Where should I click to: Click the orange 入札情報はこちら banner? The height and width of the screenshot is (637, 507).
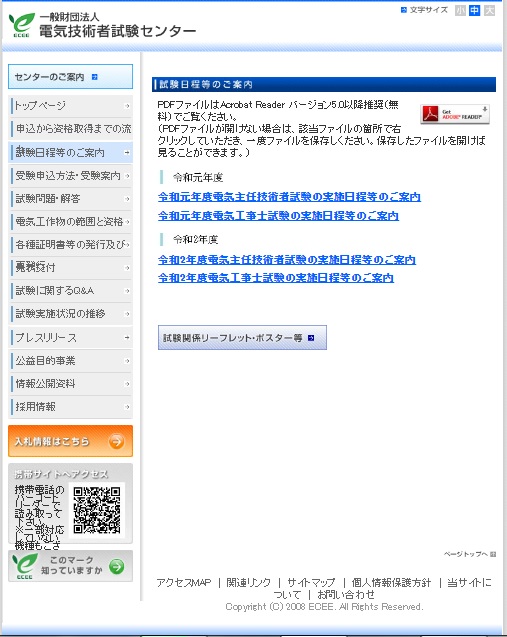click(x=70, y=441)
